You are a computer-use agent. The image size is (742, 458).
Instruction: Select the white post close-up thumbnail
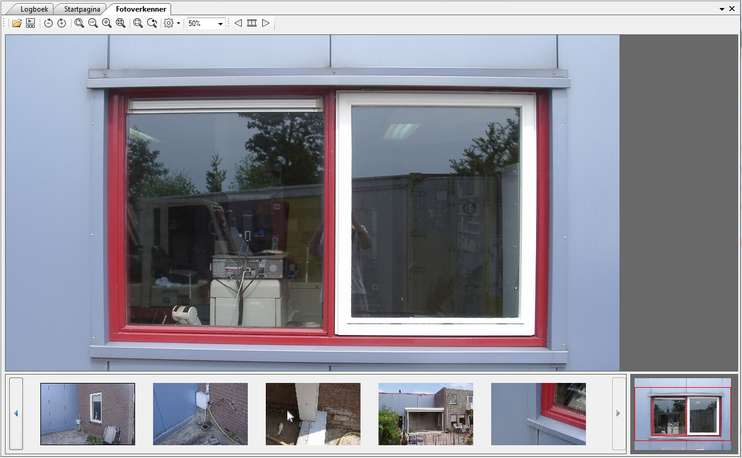coord(313,414)
